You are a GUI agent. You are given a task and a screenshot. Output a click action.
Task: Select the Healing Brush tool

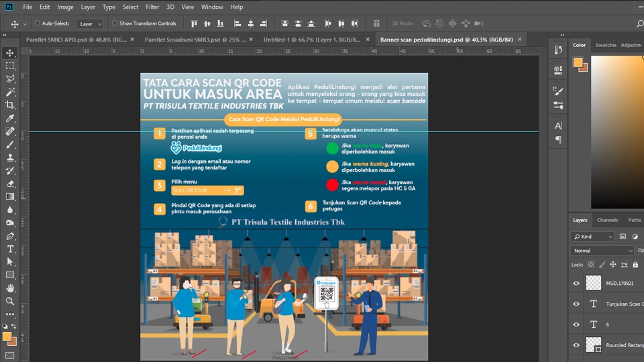point(10,131)
